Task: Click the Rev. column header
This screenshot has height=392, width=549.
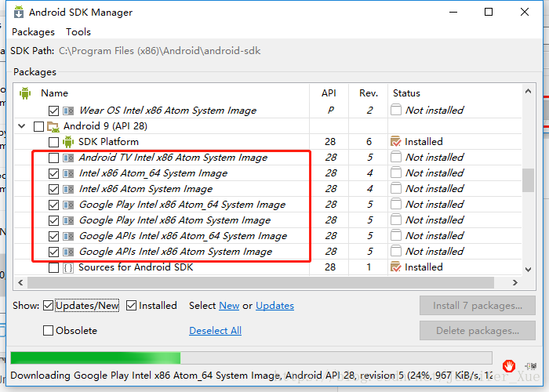Action: [x=369, y=93]
